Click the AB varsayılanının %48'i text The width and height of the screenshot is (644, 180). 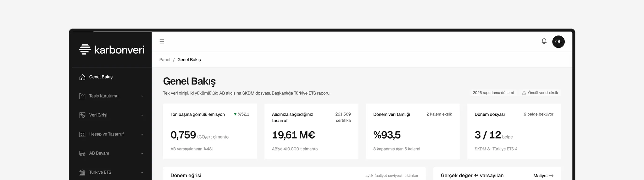coord(192,149)
